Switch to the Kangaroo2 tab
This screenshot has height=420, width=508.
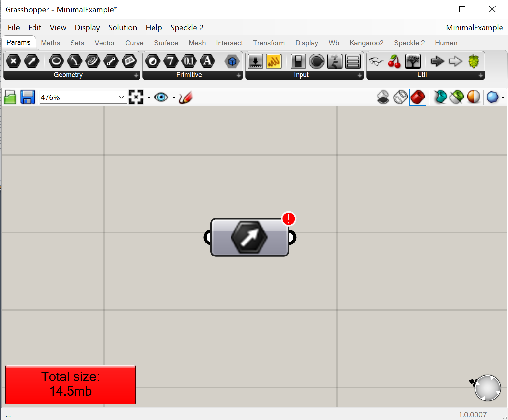pos(367,43)
